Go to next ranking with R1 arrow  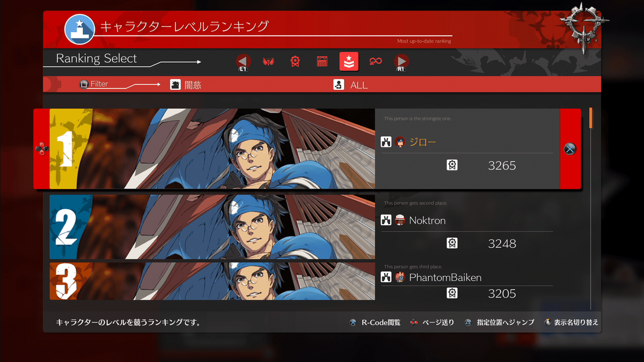click(401, 63)
